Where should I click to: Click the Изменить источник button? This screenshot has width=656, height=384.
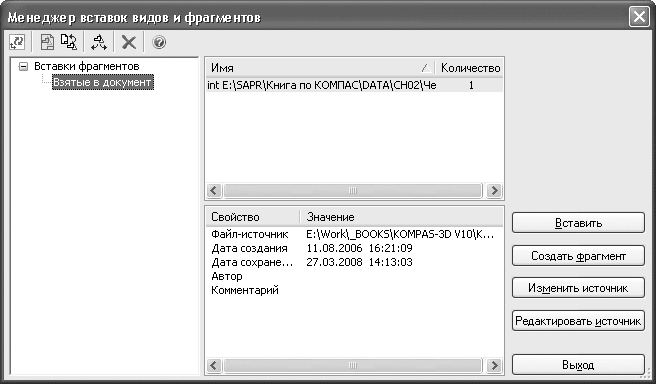point(578,288)
